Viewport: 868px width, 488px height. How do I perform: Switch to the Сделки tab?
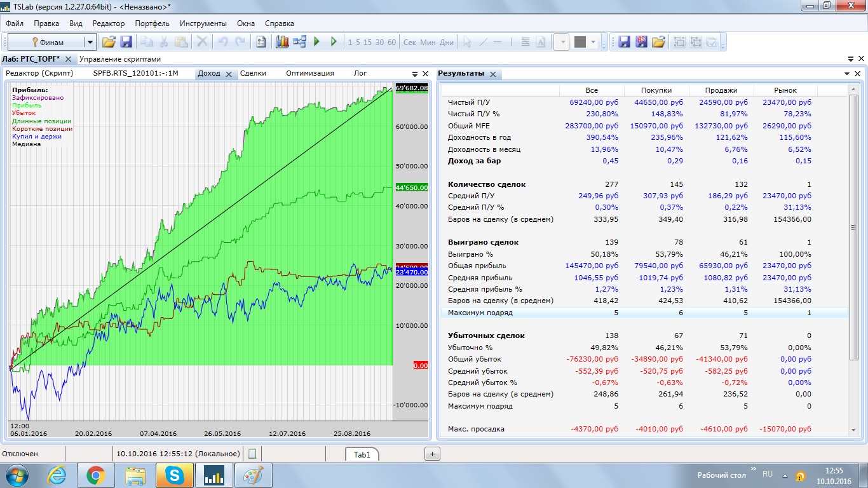253,73
